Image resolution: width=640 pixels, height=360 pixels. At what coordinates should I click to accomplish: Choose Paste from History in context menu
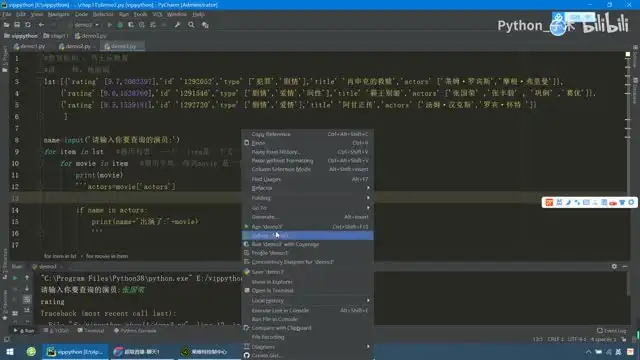click(x=308, y=152)
